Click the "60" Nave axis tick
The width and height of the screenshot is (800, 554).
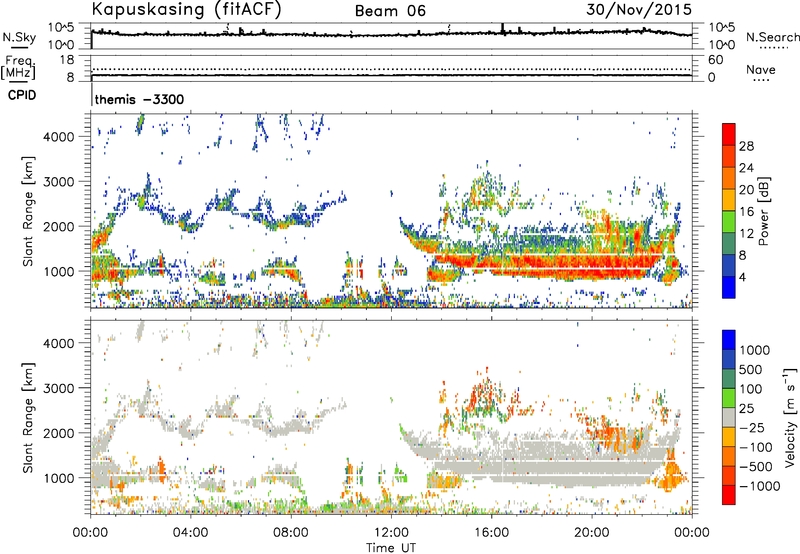click(x=715, y=60)
